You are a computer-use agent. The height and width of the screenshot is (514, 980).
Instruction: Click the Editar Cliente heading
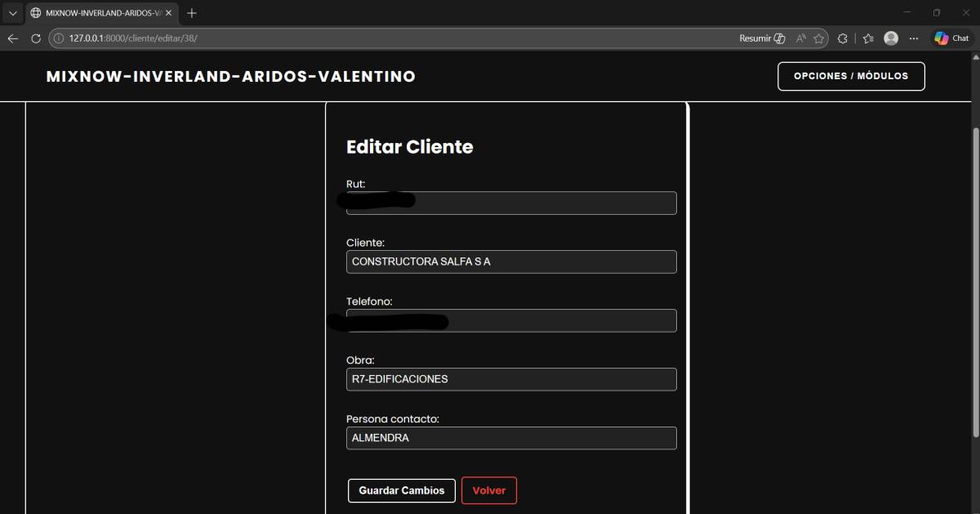pyautogui.click(x=410, y=147)
